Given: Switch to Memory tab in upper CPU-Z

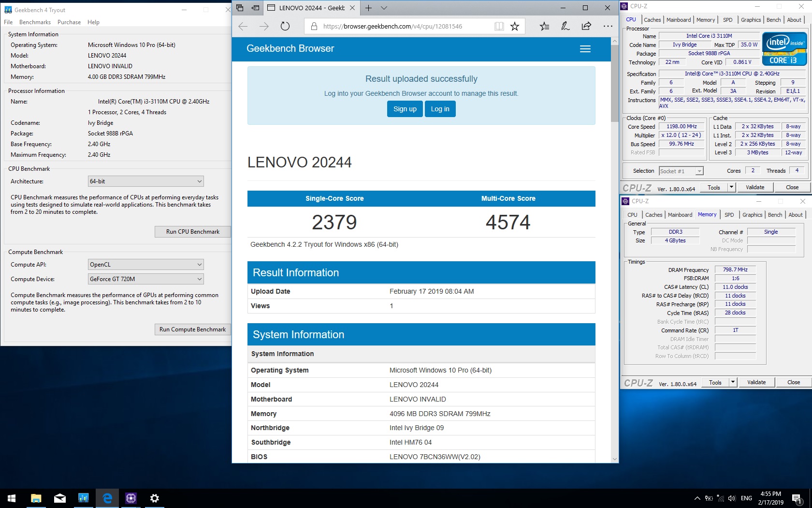Looking at the screenshot, I should (706, 20).
